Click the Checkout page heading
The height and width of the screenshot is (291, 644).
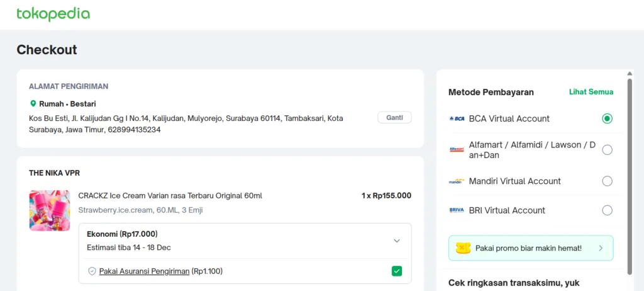click(47, 50)
